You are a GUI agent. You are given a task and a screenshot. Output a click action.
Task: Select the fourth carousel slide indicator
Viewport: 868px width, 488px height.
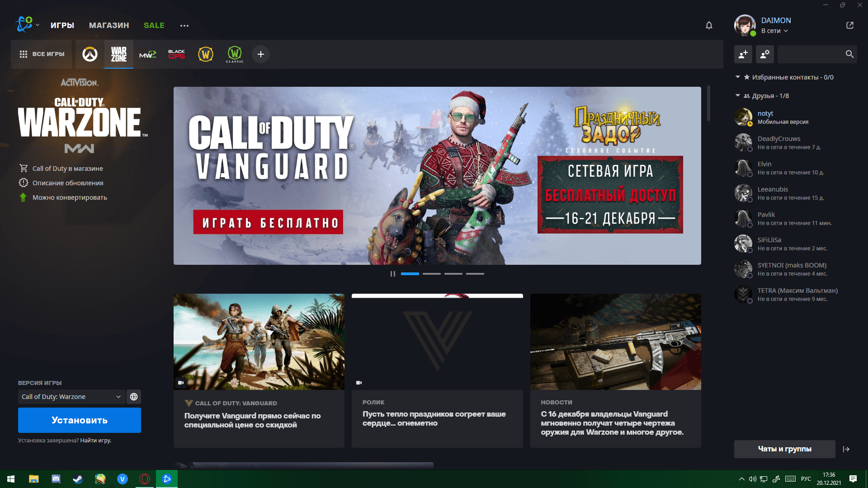[475, 274]
